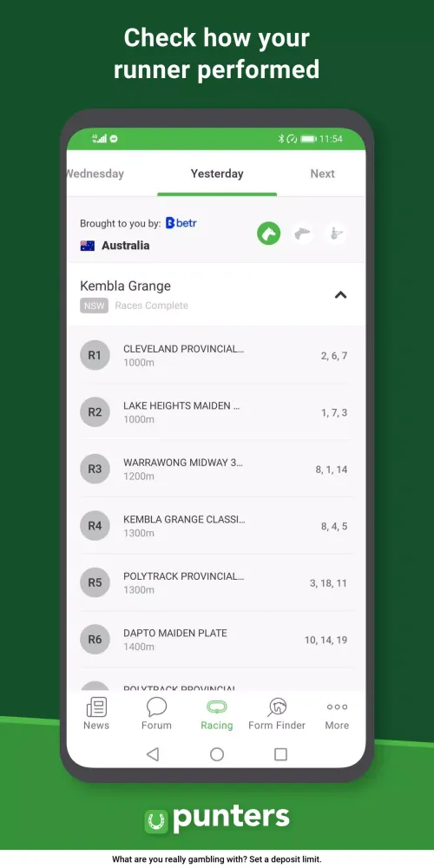Tap the Android recent apps square
Image resolution: width=434 pixels, height=868 pixels.
pyautogui.click(x=280, y=754)
